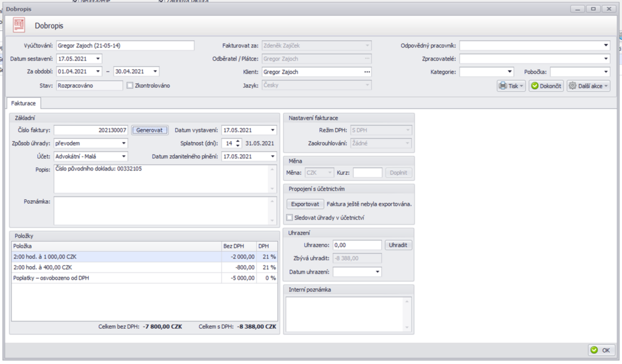Click the Dokončit button
Screen dimensions: 622x364
pos(546,86)
